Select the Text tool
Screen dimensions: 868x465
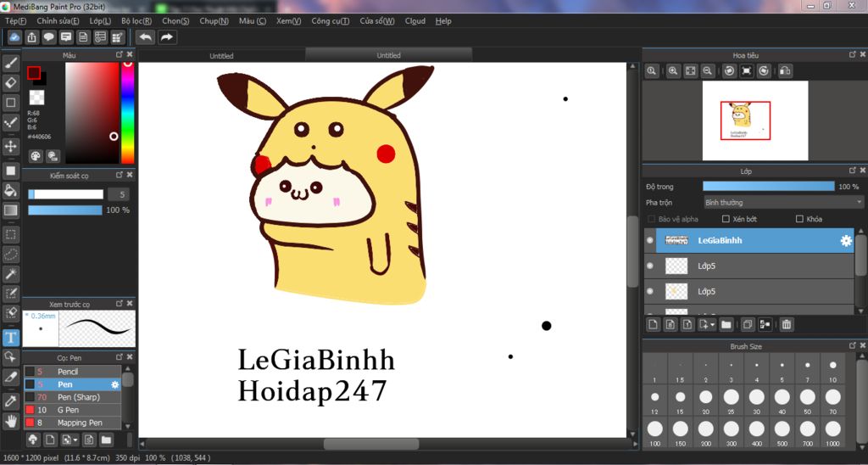[x=10, y=338]
